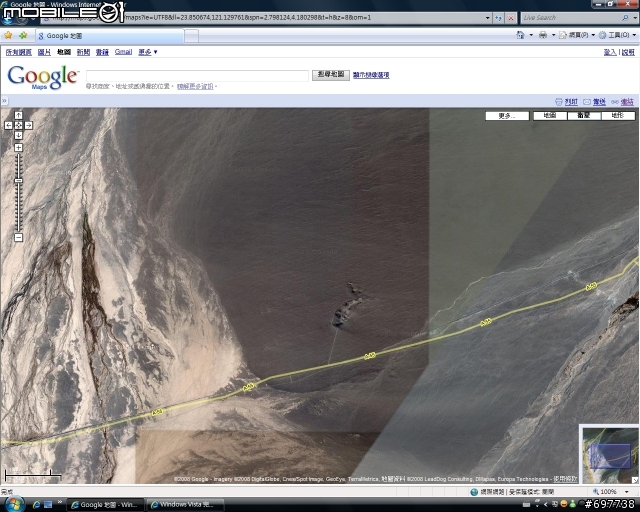The width and height of the screenshot is (640, 512).
Task: Click the 連結 link-to-page link
Action: 627,102
